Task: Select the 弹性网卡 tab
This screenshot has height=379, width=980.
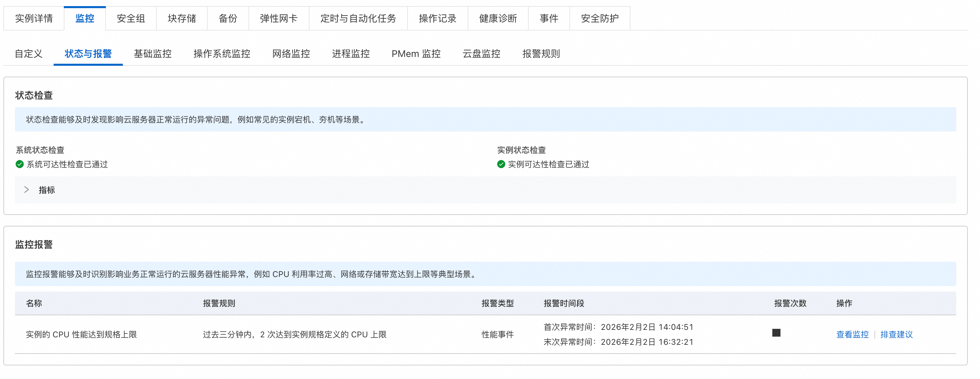Action: [279, 18]
